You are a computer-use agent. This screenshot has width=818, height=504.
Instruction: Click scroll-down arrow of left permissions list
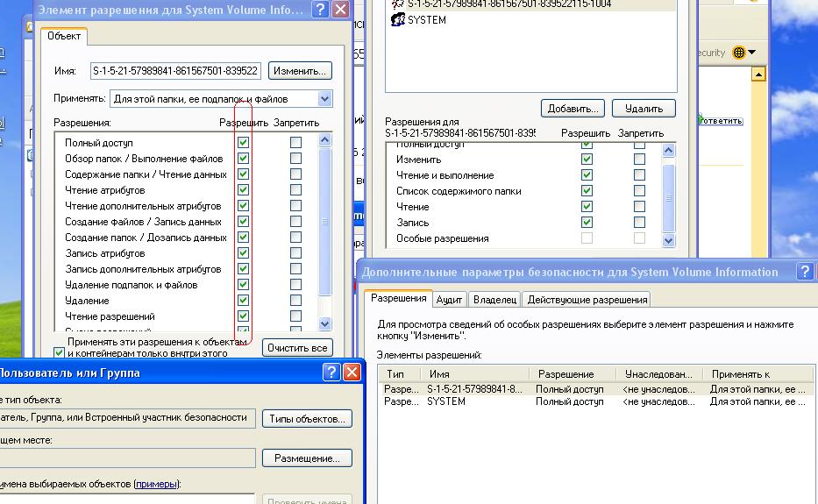[325, 323]
